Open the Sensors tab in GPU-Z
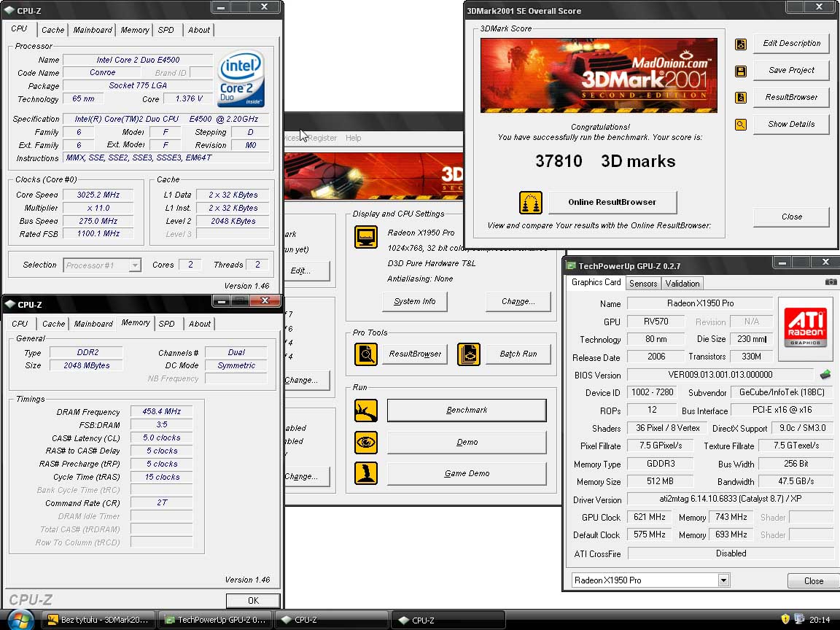 coord(643,284)
